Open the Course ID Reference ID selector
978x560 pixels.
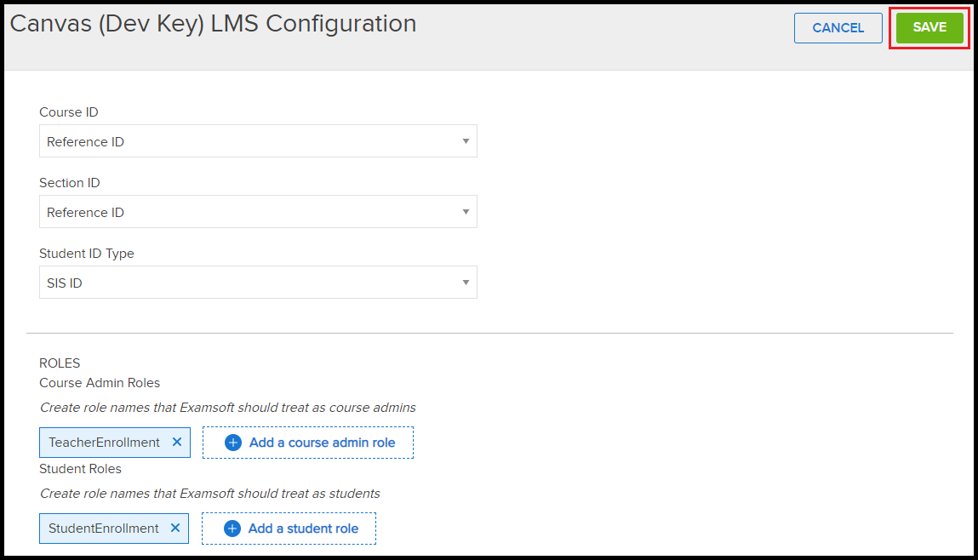(x=258, y=140)
